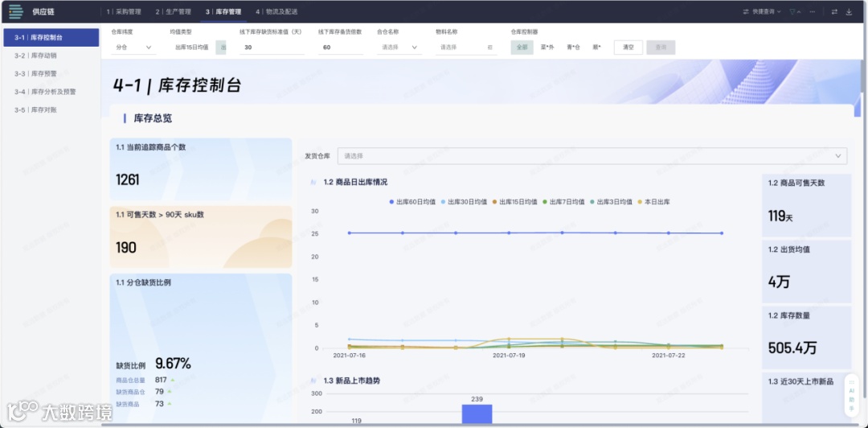Switch to 3 | 库存管理 tab
The width and height of the screenshot is (868, 428).
click(223, 11)
